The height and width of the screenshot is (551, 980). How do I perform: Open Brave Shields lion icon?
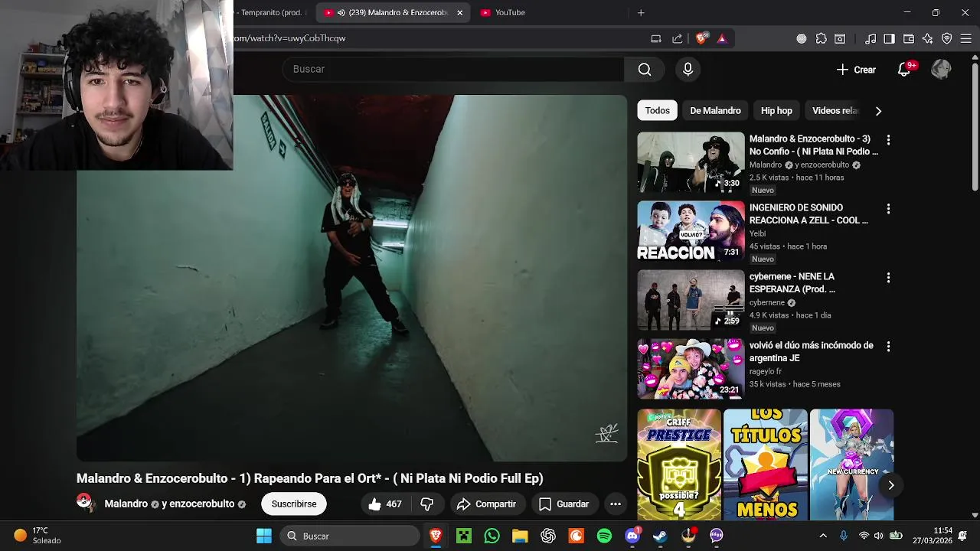click(x=701, y=38)
